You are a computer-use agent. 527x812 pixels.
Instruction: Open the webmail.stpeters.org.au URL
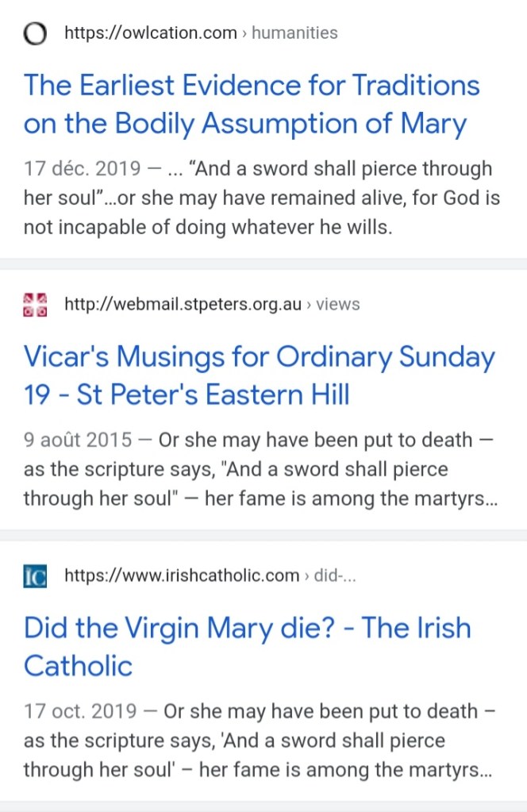183,304
